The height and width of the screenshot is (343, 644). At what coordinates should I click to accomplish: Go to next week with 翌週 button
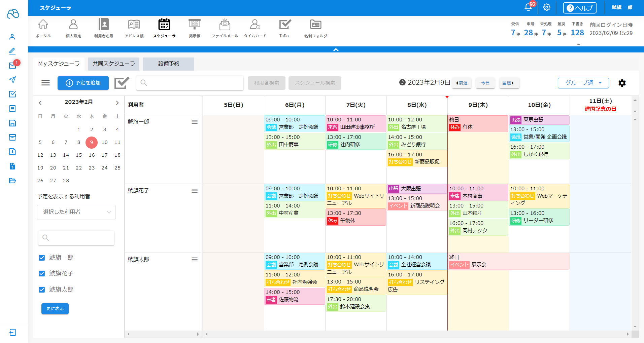509,83
